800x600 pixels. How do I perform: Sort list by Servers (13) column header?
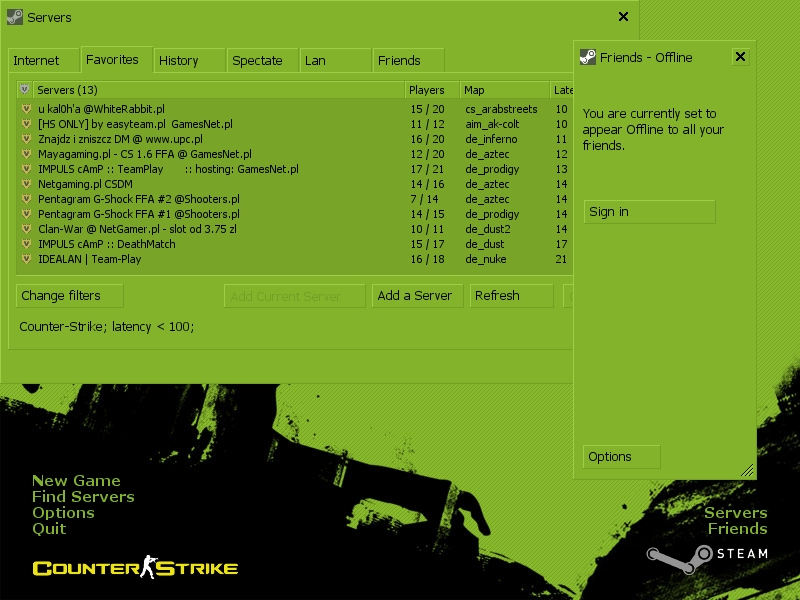218,90
